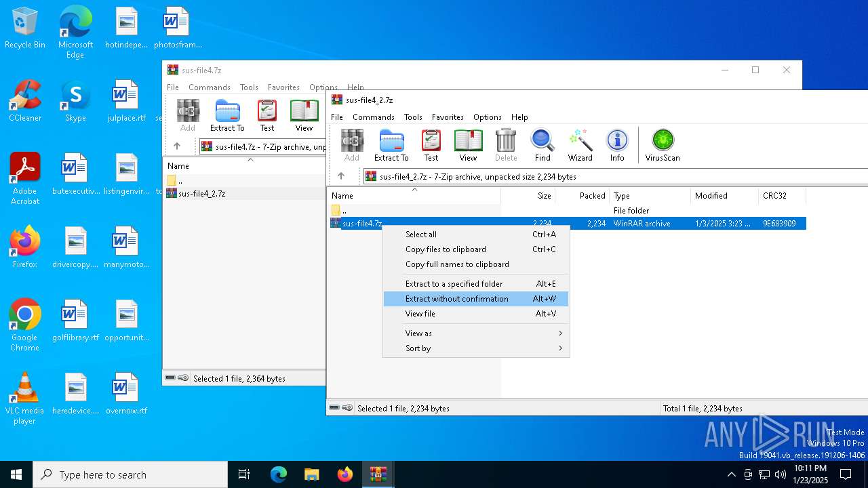This screenshot has height=488, width=868.
Task: Expand the Sort by submenu
Action: pyautogui.click(x=476, y=348)
